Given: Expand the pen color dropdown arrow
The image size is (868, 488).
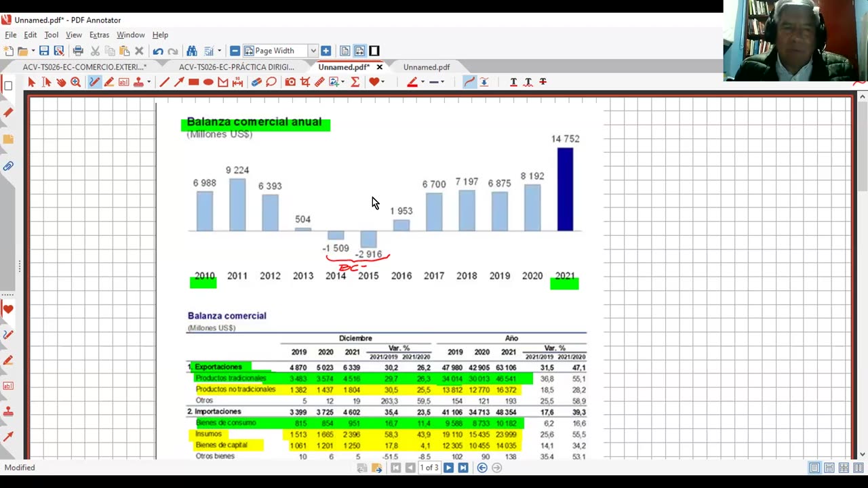Looking at the screenshot, I should pyautogui.click(x=422, y=82).
